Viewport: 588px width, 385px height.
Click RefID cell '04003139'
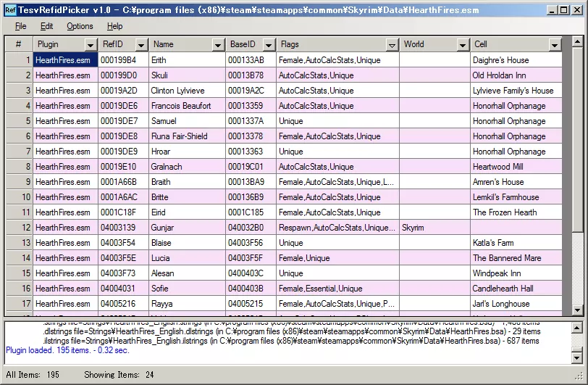click(x=123, y=228)
